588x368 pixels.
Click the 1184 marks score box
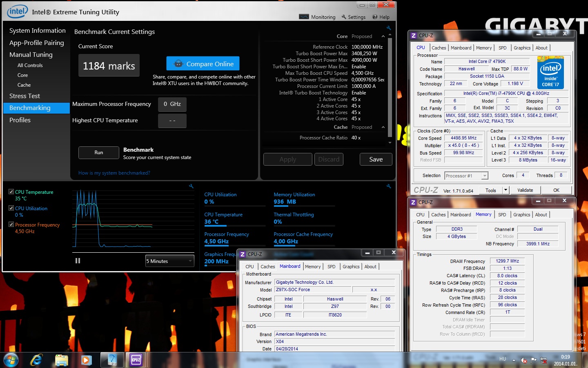tap(109, 65)
